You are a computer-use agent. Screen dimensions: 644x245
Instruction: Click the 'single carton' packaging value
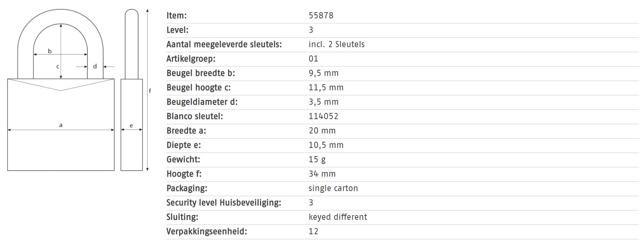coord(333,188)
